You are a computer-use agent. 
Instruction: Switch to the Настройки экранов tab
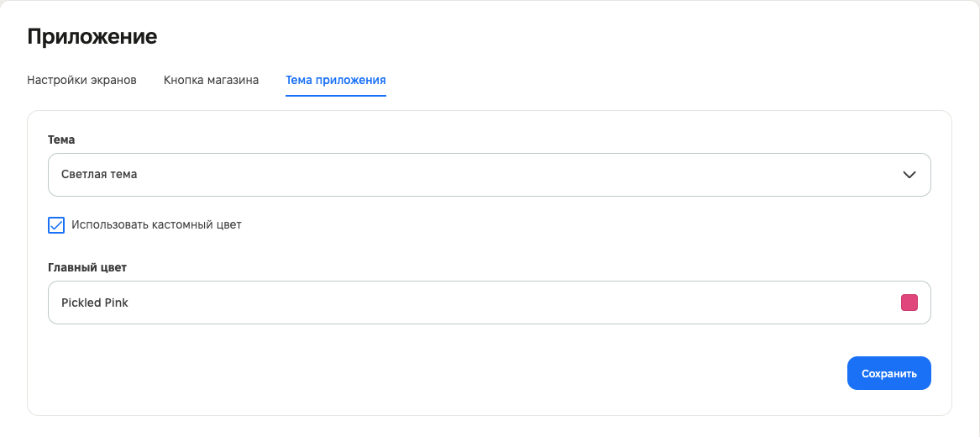point(81,80)
